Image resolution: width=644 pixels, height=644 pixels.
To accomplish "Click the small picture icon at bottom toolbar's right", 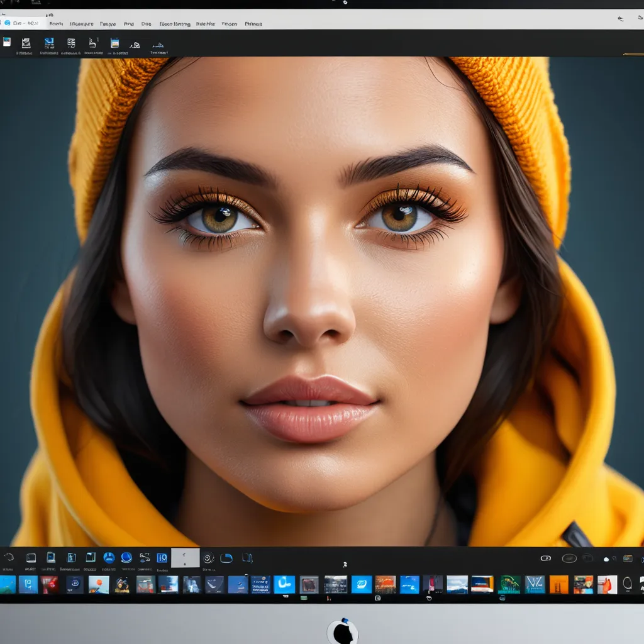I will click(x=627, y=558).
